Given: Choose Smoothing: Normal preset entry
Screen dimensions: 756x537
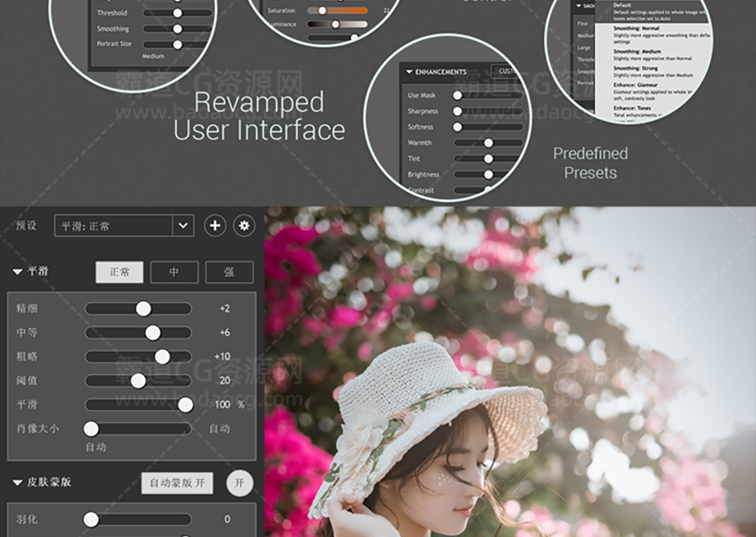Looking at the screenshot, I should click(661, 35).
